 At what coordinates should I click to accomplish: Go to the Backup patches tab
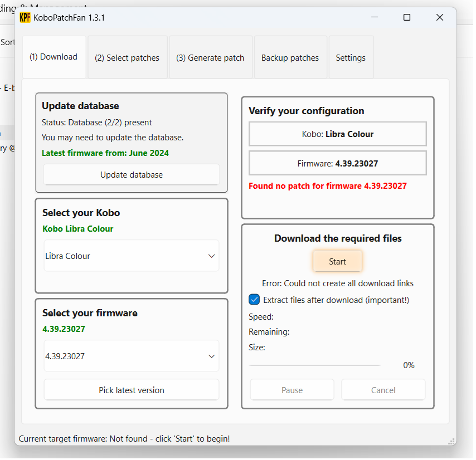pyautogui.click(x=290, y=58)
